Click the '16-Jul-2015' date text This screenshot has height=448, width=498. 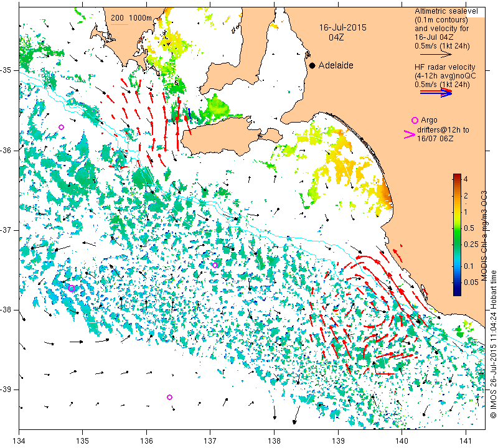343,27
